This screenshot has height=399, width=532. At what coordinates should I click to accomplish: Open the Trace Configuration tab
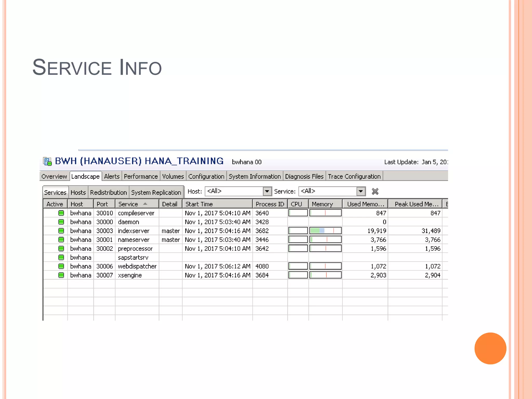point(354,176)
